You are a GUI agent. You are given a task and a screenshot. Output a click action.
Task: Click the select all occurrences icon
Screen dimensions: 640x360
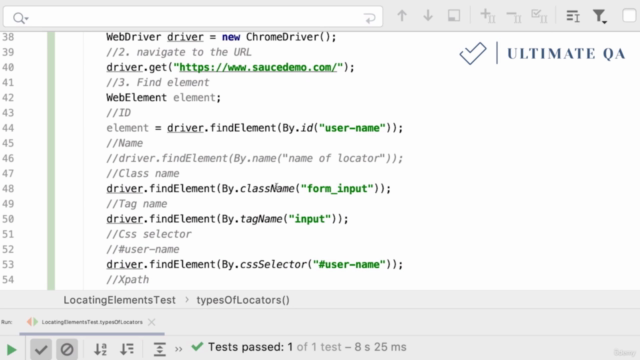pos(454,16)
